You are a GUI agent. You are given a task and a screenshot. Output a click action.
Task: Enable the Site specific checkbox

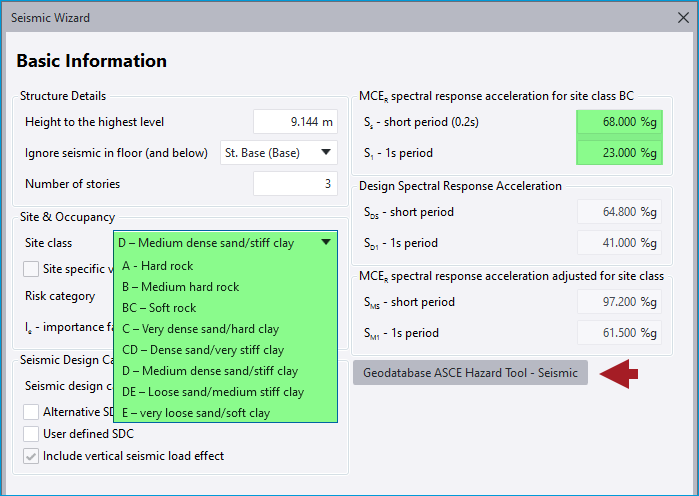[32, 269]
